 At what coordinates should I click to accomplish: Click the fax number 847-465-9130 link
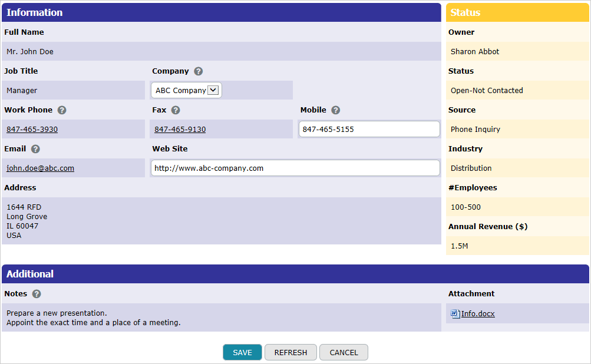(x=180, y=129)
